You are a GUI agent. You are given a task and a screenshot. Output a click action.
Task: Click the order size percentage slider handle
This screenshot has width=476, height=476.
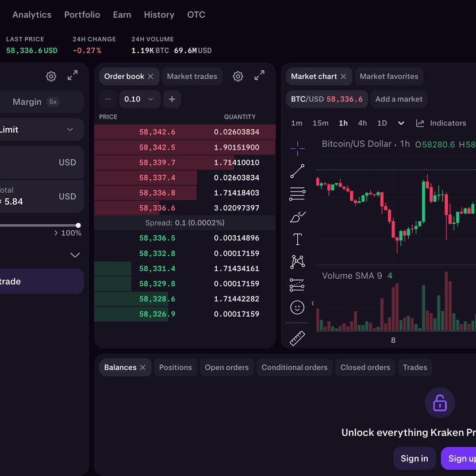tap(78, 225)
